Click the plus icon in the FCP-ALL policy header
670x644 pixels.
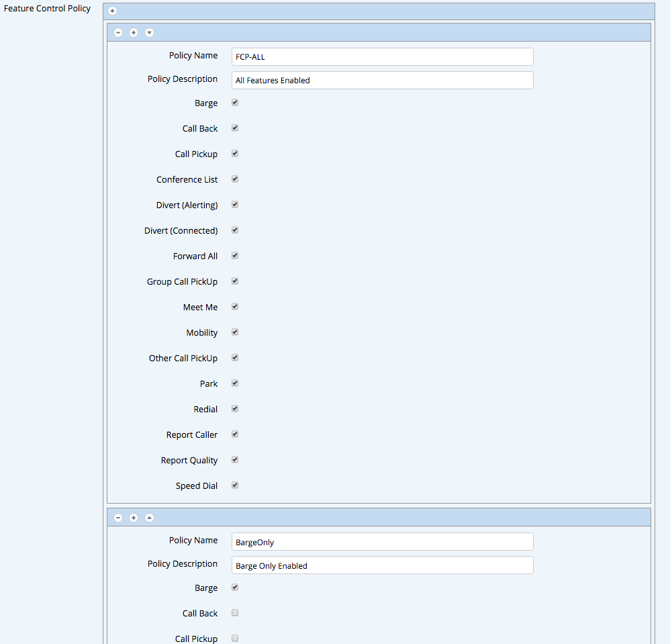click(134, 32)
